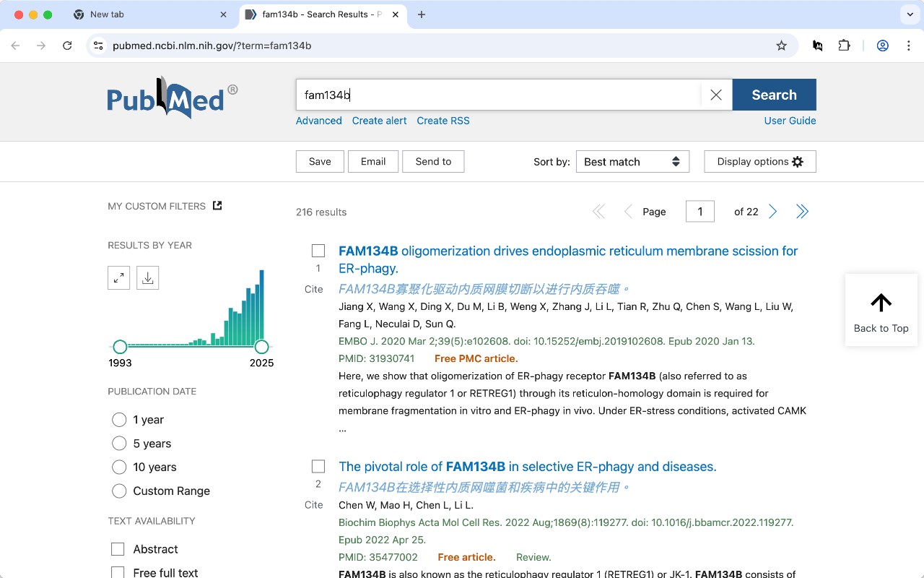924x578 pixels.
Task: Click the 216 results text
Action: (321, 212)
